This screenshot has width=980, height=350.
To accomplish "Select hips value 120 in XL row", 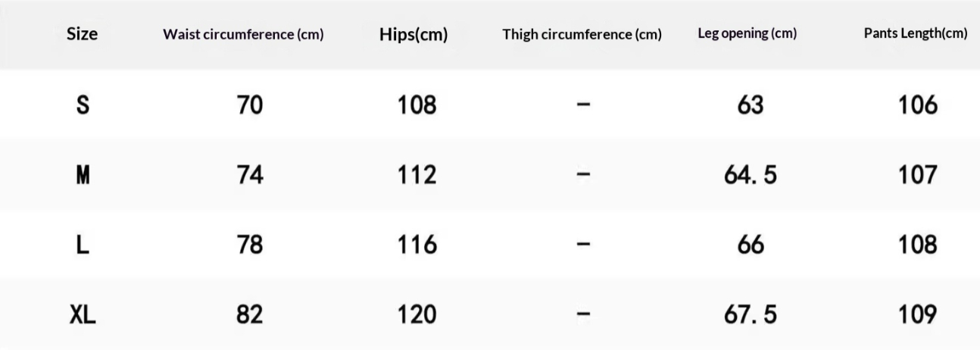I will click(x=417, y=314).
